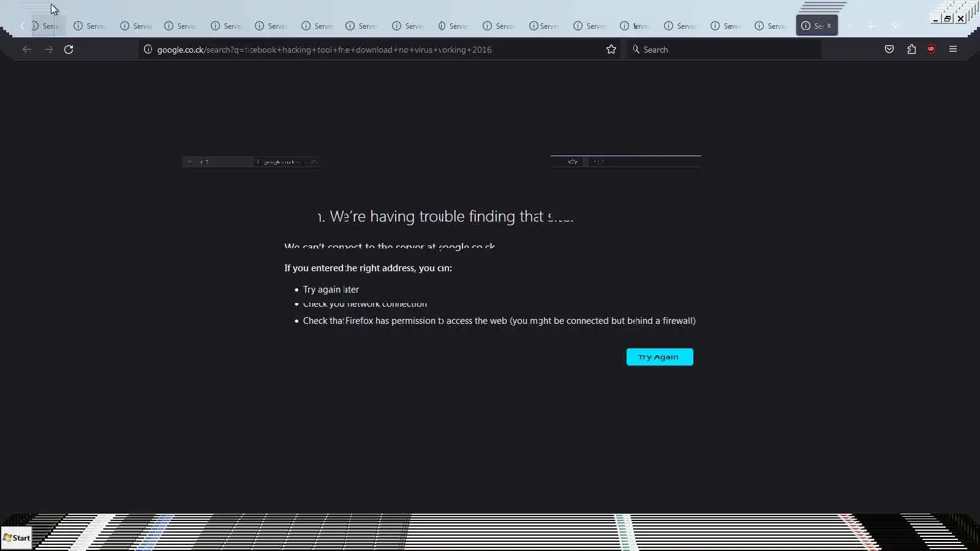Click the "Try again later" bullet

pyautogui.click(x=331, y=290)
